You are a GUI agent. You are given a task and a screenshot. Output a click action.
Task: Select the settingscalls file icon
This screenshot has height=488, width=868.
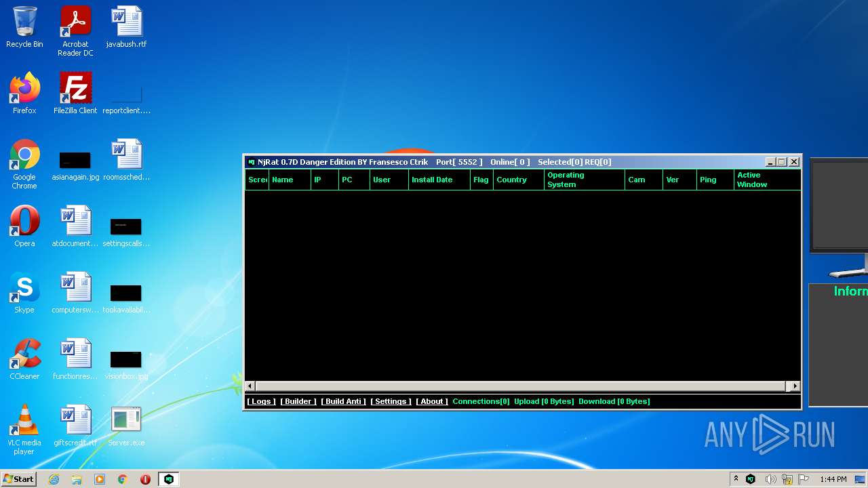pos(126,232)
